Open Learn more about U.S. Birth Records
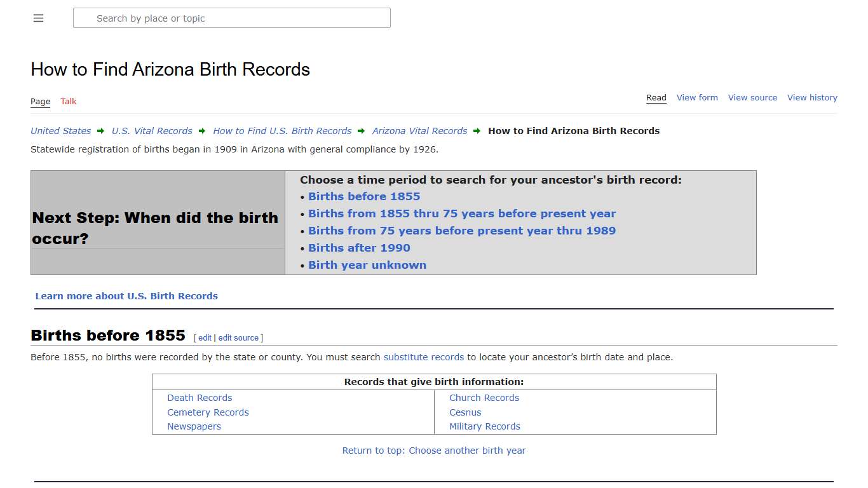This screenshot has width=868, height=488. pyautogui.click(x=126, y=295)
